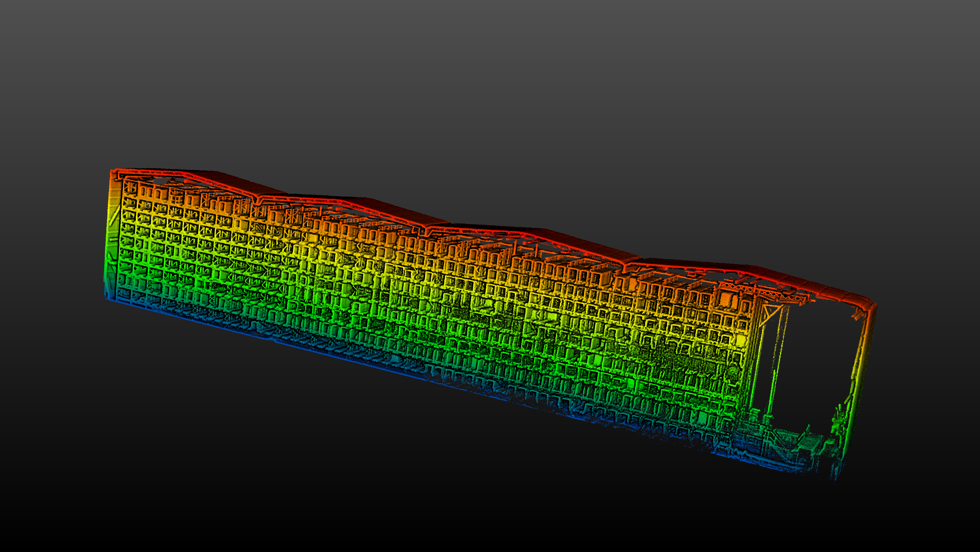Click the bottom-left blue corner of the building
The width and height of the screenshot is (980, 552).
pos(107,298)
